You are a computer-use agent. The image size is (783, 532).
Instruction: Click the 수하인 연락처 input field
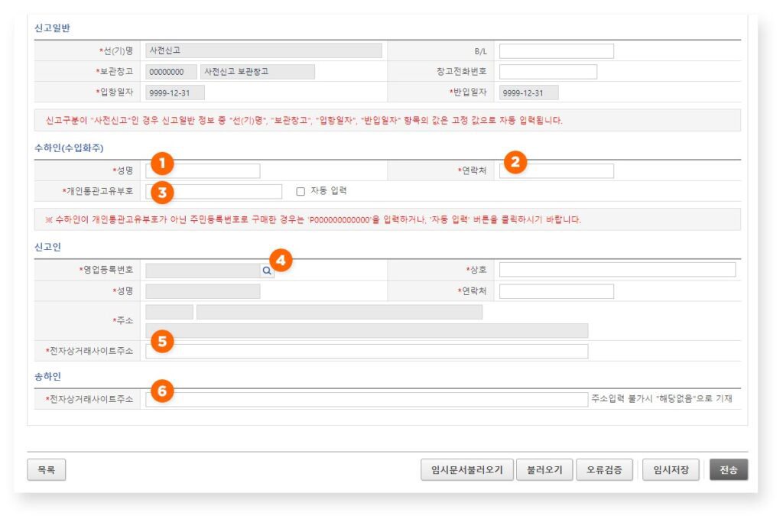557,170
